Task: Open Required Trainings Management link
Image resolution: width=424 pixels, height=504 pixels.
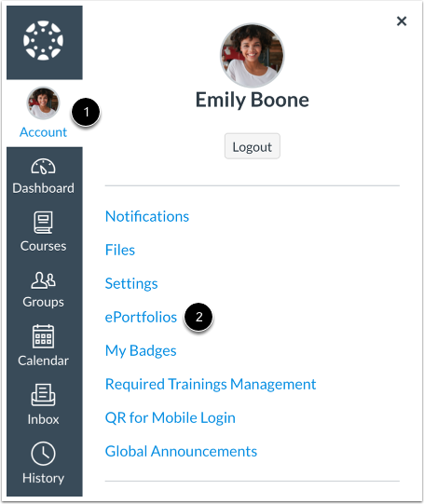Action: 211,385
